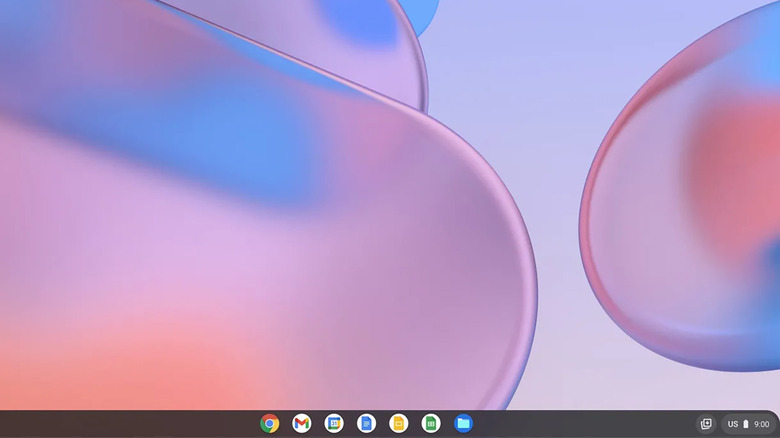Launch Gmail from the shelf
The image size is (780, 438).
(301, 424)
